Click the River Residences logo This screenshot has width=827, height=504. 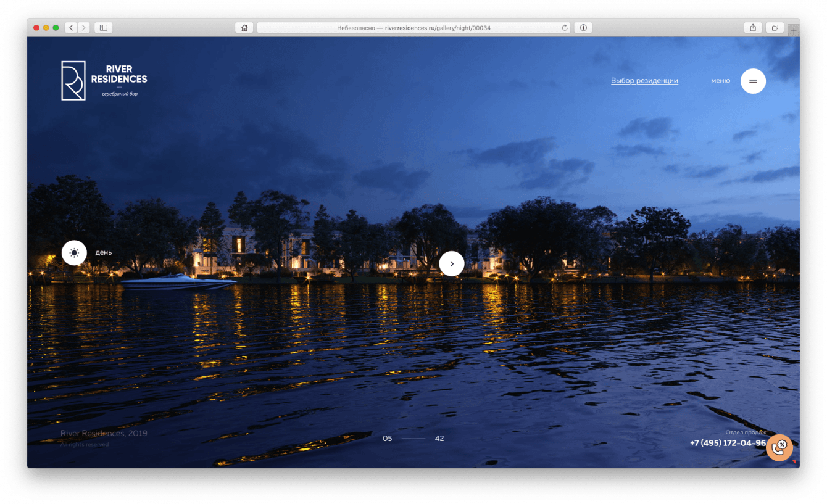[104, 80]
